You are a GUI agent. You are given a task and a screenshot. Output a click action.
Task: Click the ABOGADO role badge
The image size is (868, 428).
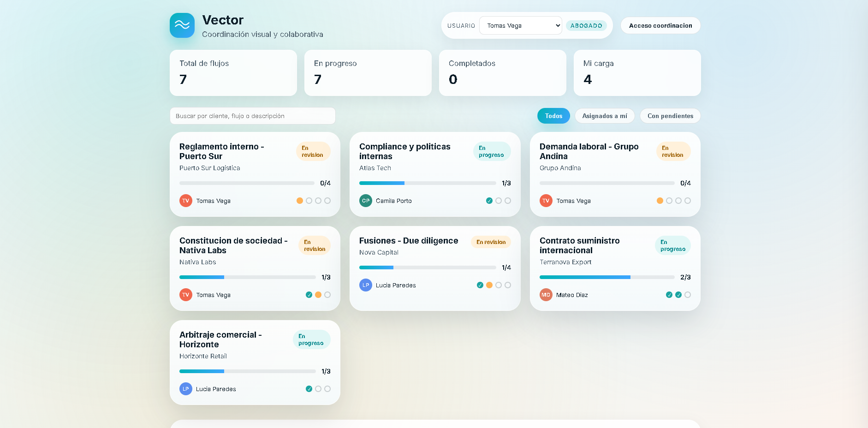click(x=586, y=25)
